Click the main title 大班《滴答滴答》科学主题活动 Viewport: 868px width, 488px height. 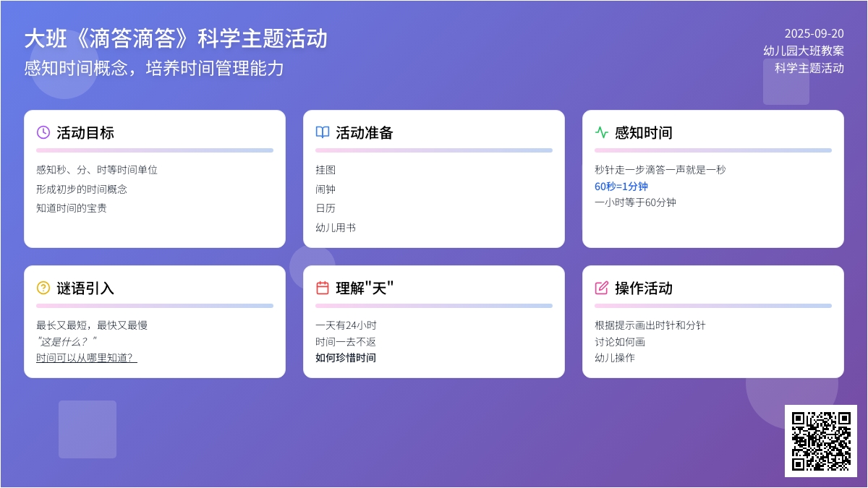[176, 38]
